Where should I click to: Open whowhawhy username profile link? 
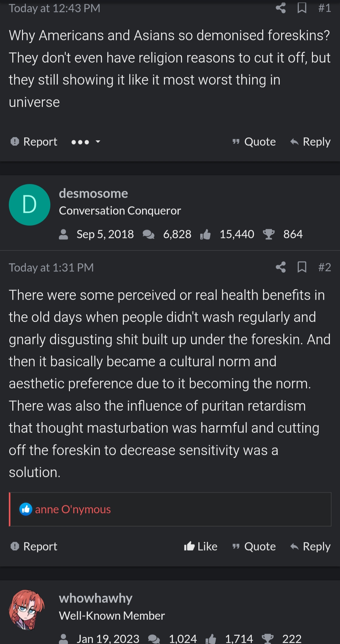click(96, 598)
